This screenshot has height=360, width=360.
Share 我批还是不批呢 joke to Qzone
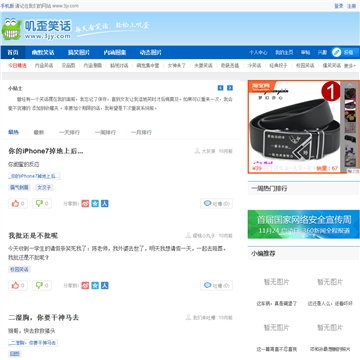click(95, 285)
